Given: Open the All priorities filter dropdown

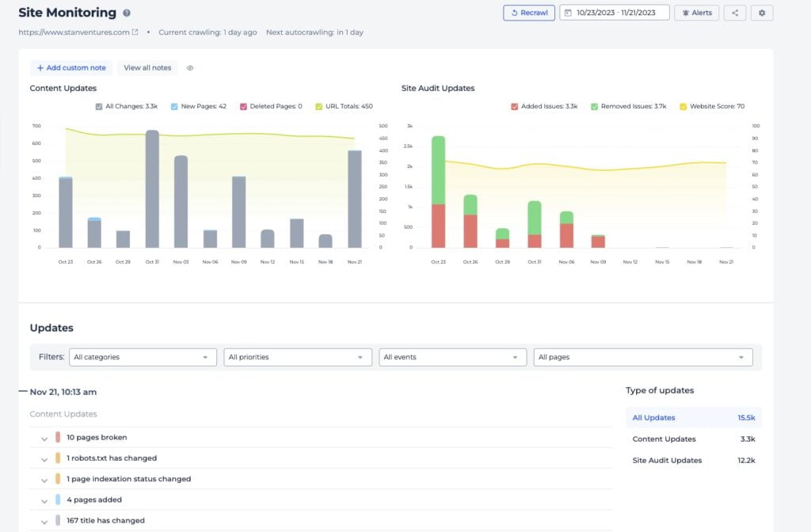Looking at the screenshot, I should tap(298, 357).
